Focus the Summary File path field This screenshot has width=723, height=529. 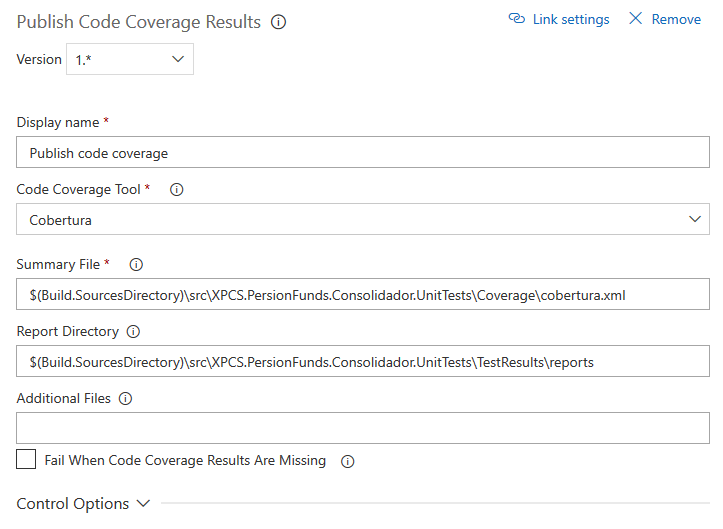pos(363,294)
